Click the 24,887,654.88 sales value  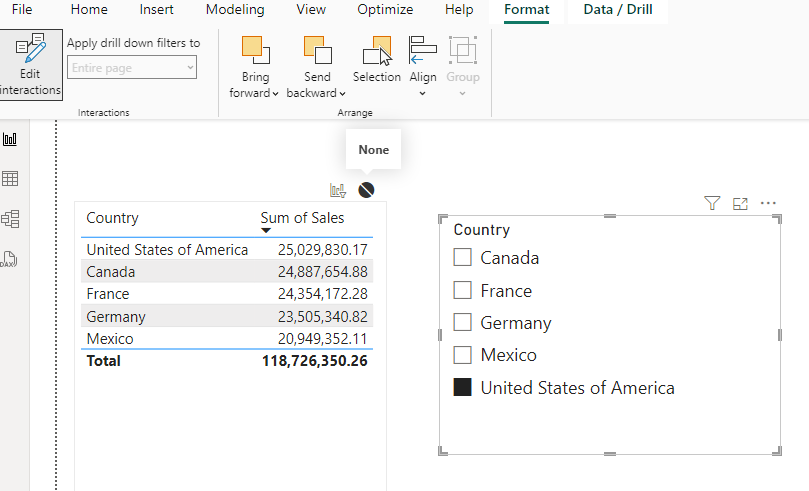point(322,272)
